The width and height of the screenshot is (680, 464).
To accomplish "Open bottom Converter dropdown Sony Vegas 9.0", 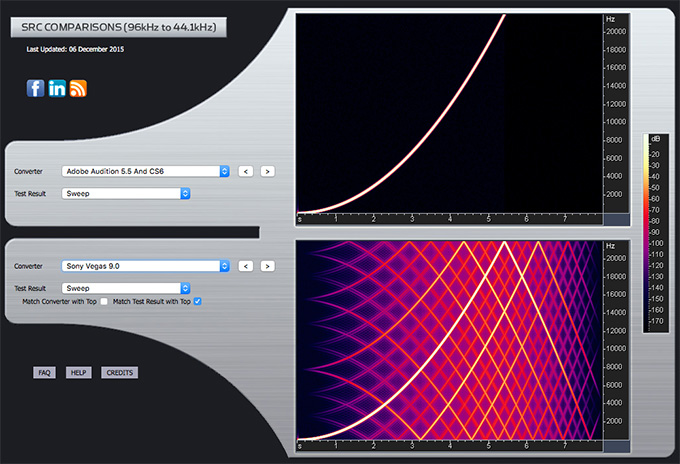I will coord(145,266).
